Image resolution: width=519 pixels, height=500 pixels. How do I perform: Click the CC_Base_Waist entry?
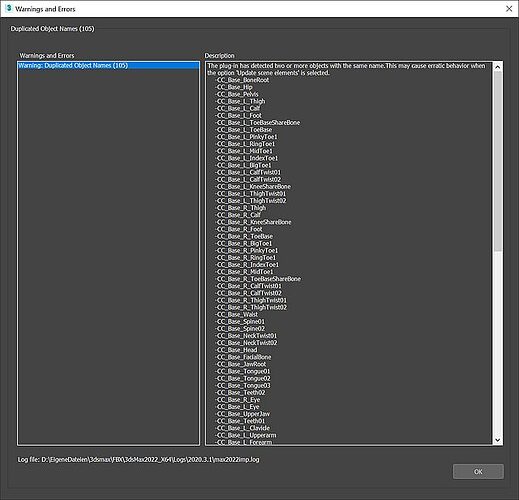[237, 314]
